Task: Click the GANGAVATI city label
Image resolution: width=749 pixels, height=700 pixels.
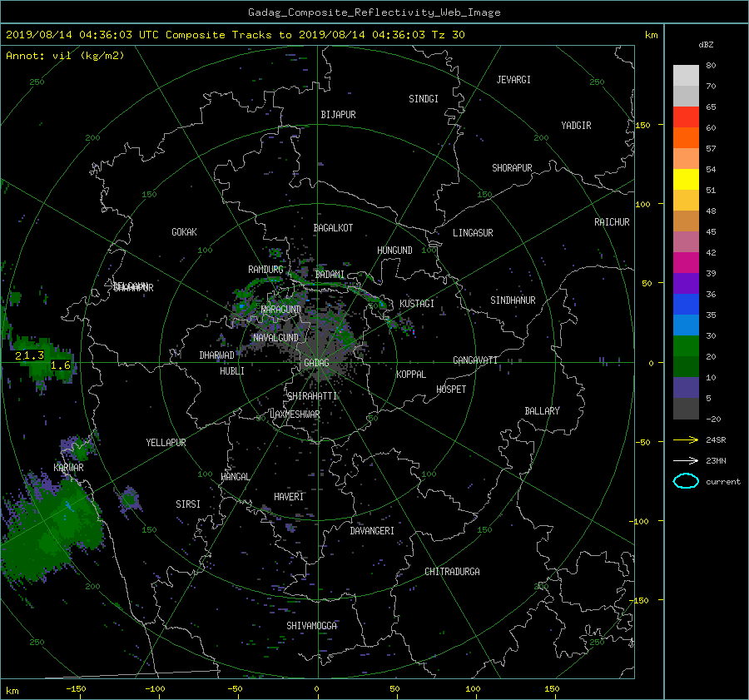Action: tap(475, 360)
